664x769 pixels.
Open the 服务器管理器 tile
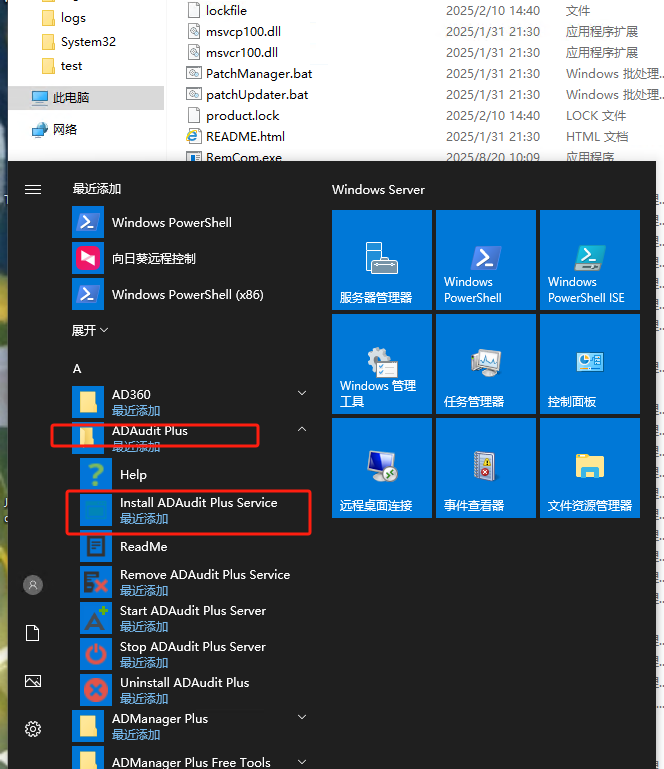click(x=381, y=260)
